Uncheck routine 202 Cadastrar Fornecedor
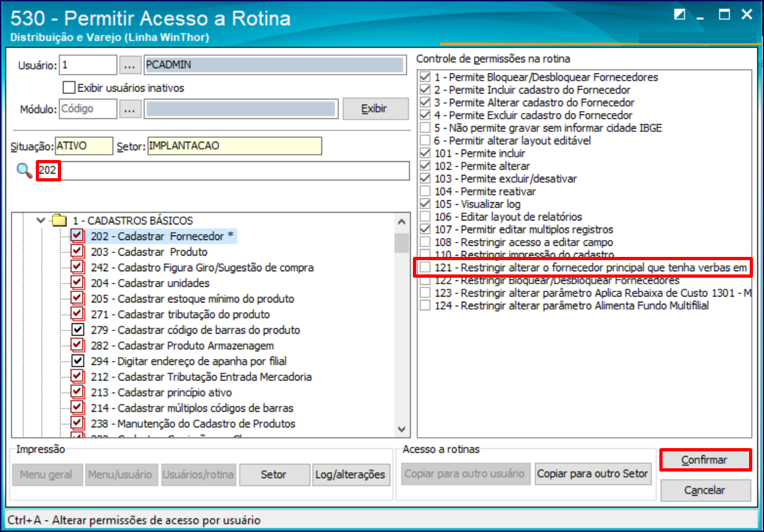 77,236
